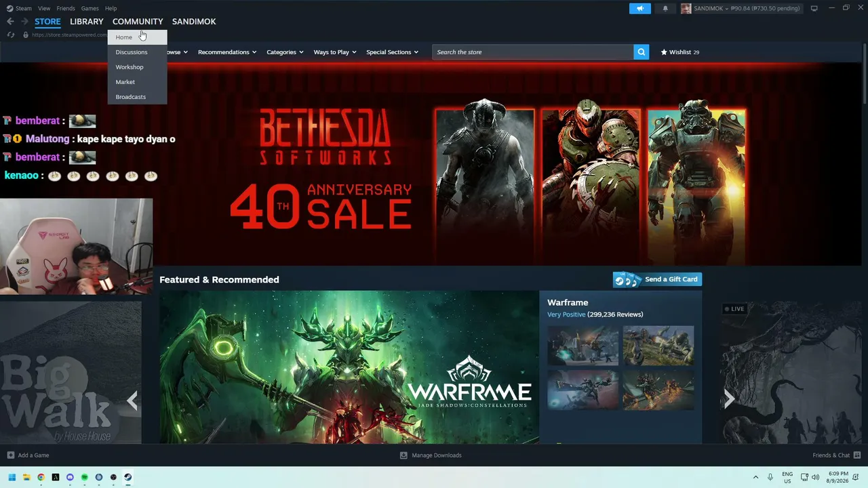Expand the Recommendations dropdown
This screenshot has height=488, width=868.
227,52
